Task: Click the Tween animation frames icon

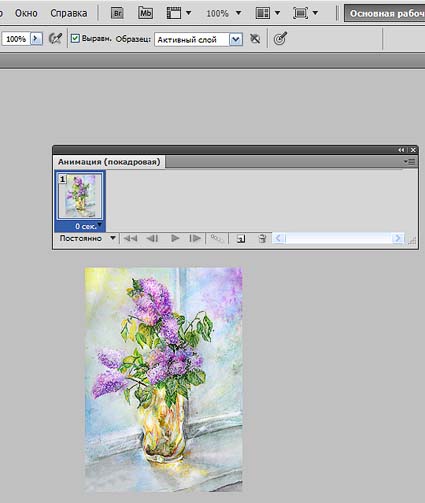Action: click(217, 238)
